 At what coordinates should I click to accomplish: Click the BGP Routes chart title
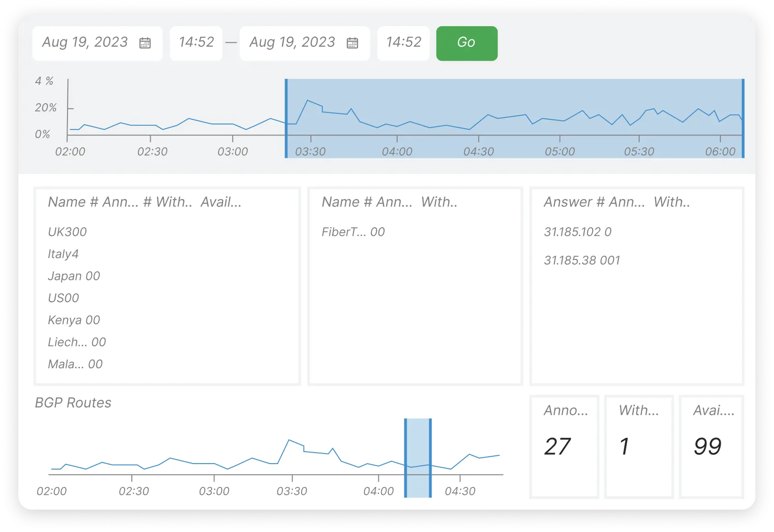tap(73, 403)
